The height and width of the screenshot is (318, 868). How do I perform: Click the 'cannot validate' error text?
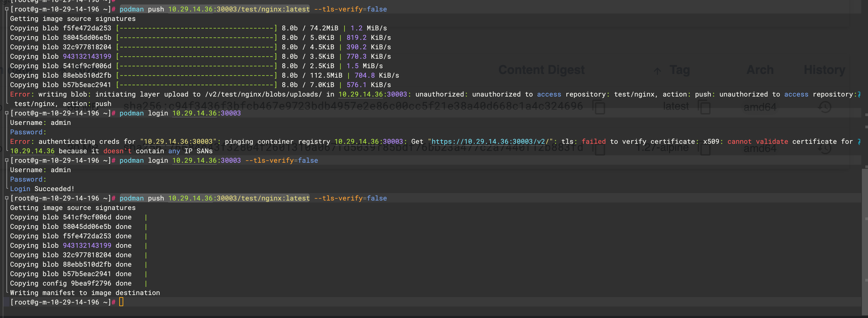[758, 141]
